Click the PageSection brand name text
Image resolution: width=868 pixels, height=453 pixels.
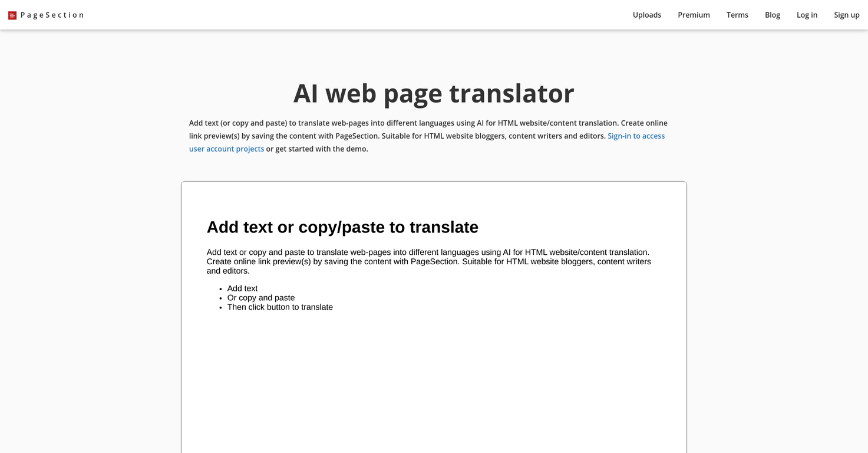pos(52,15)
